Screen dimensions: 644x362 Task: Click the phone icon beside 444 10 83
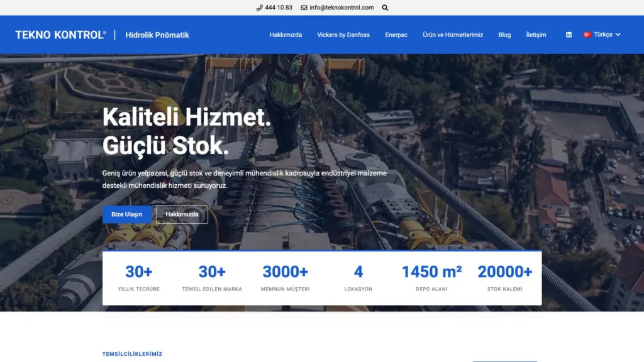pos(259,8)
